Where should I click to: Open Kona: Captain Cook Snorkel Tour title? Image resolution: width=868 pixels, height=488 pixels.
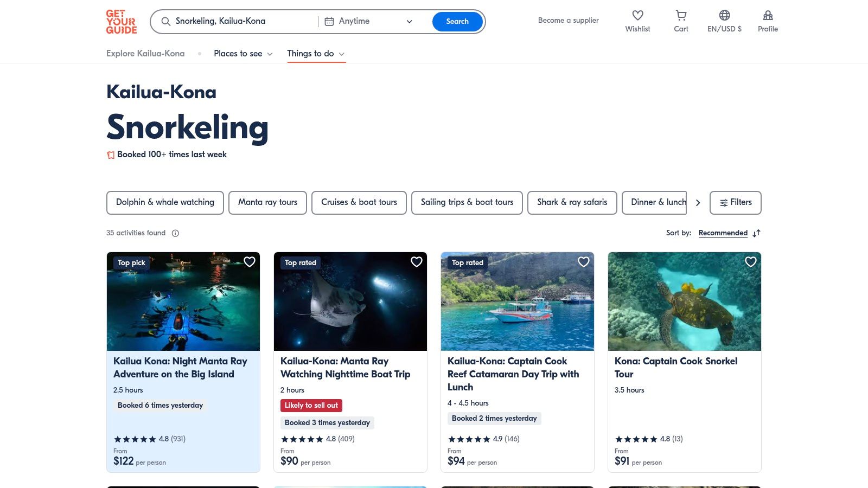(675, 368)
